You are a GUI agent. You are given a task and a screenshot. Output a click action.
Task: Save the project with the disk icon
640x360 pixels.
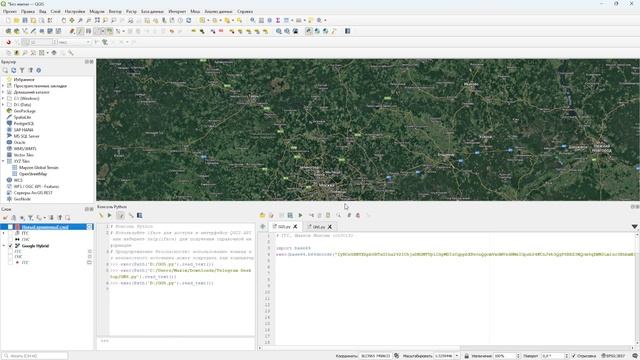point(24,20)
